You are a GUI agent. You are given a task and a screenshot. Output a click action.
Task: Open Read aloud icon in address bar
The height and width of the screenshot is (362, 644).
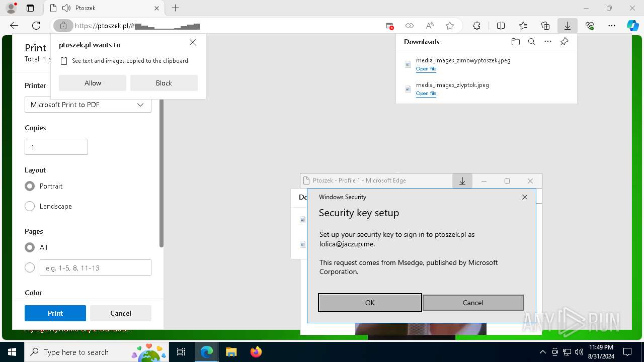430,26
